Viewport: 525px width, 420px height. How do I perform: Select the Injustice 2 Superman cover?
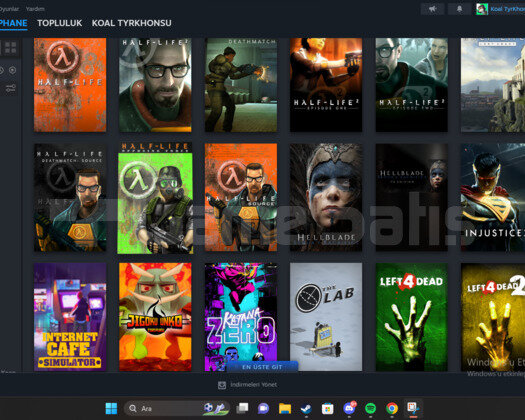point(493,197)
